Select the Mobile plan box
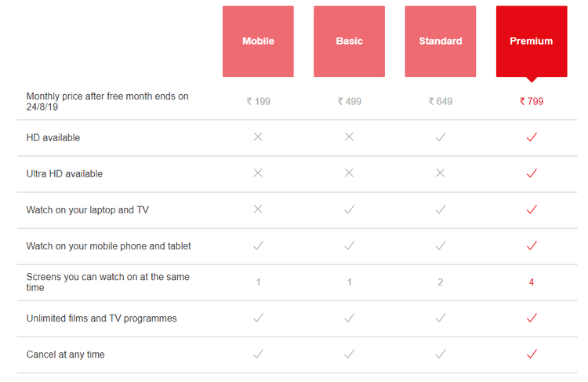Image resolution: width=588 pixels, height=382 pixels. [258, 42]
